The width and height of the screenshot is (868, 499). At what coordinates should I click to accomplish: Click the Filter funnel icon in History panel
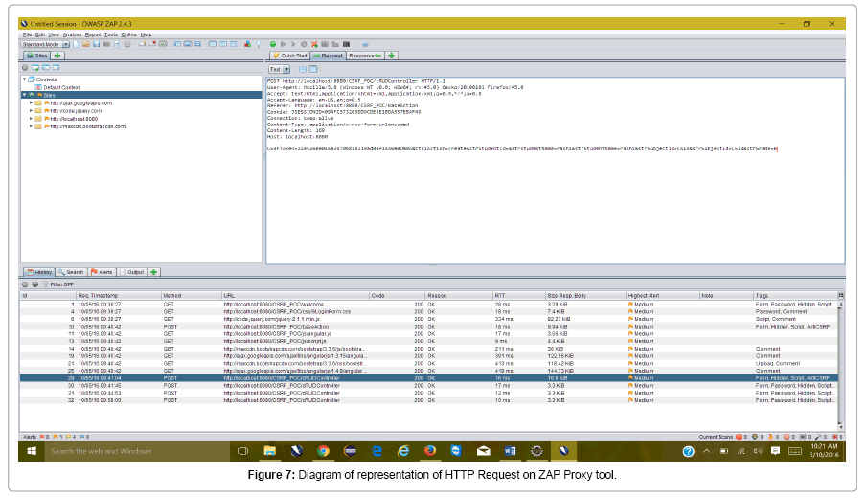click(45, 284)
